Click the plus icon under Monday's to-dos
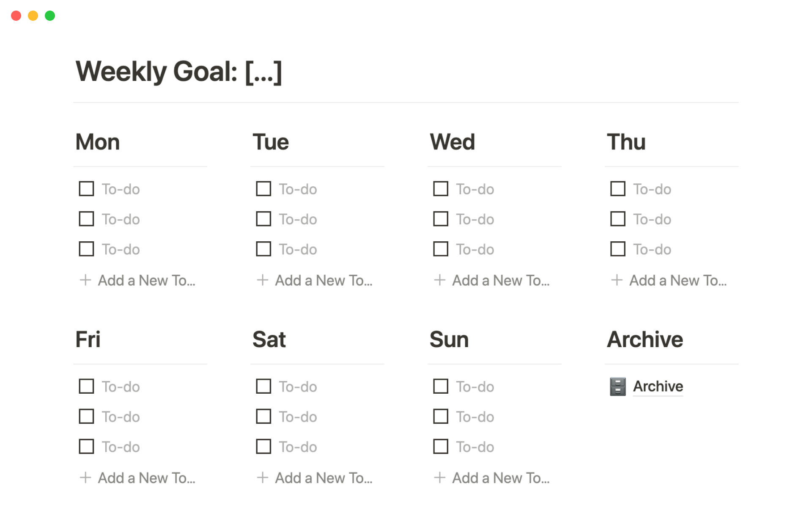Viewport: 812px width, 508px height. (x=85, y=280)
